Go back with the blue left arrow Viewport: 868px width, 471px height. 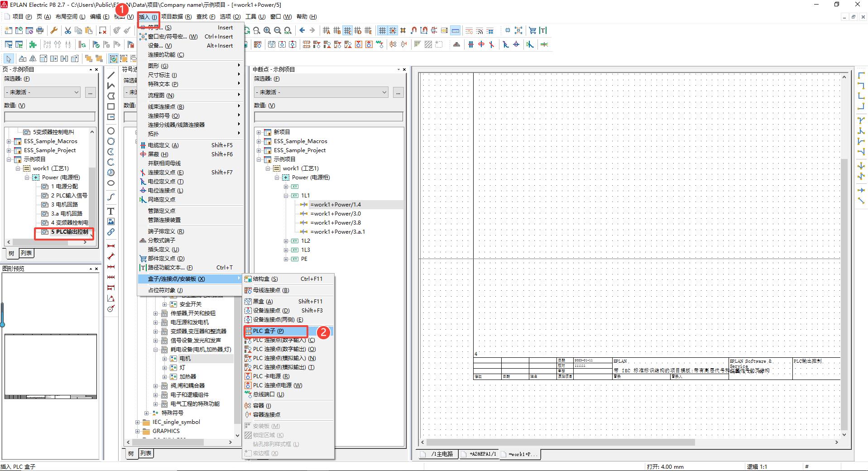pyautogui.click(x=302, y=30)
